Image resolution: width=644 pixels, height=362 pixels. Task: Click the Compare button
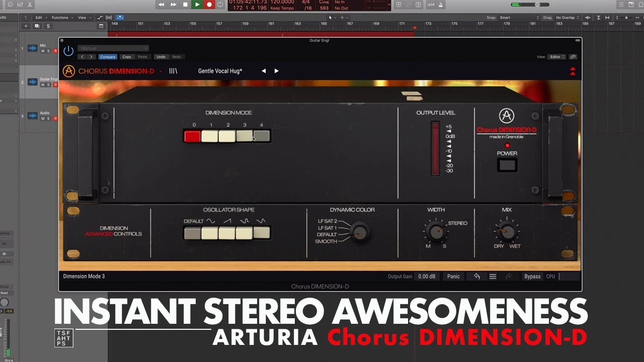[108, 57]
